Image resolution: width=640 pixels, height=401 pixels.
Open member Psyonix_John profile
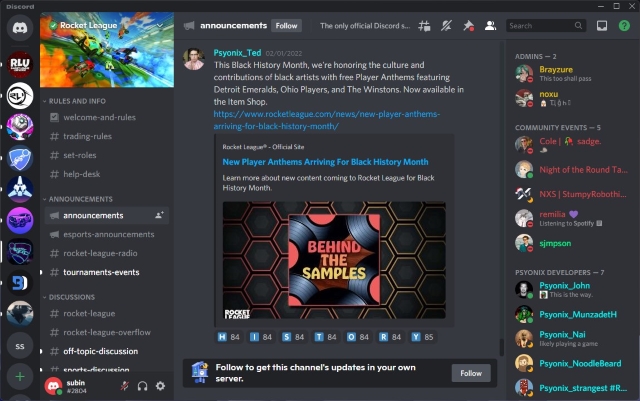pos(571,290)
